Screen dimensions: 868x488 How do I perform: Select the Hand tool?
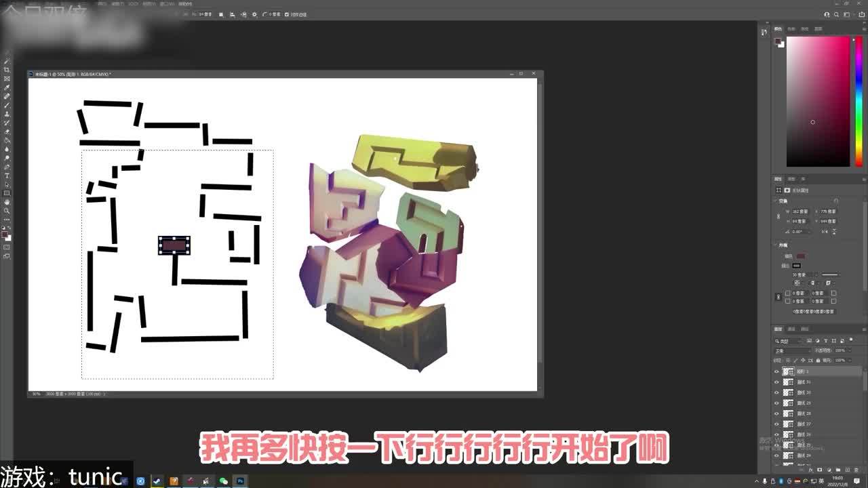(7, 202)
